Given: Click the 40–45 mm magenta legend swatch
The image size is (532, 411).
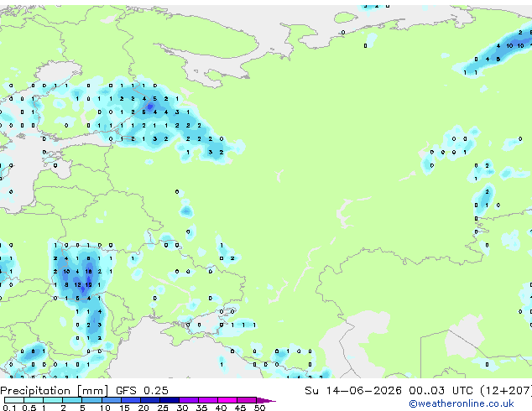Looking at the screenshot, I should click(227, 400).
